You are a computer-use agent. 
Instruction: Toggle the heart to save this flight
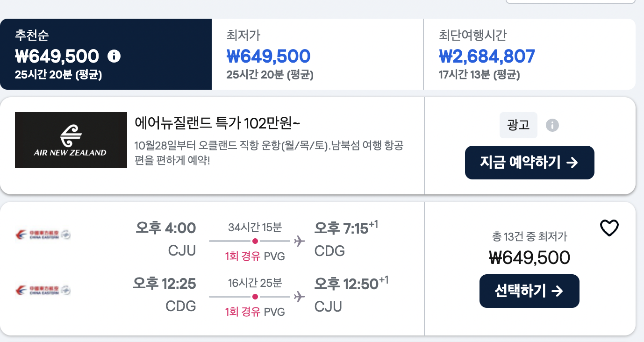608,228
